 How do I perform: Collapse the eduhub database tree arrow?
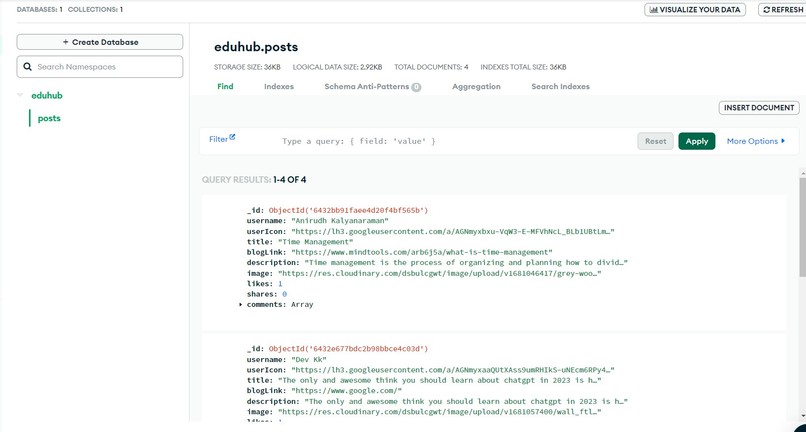pyautogui.click(x=20, y=95)
